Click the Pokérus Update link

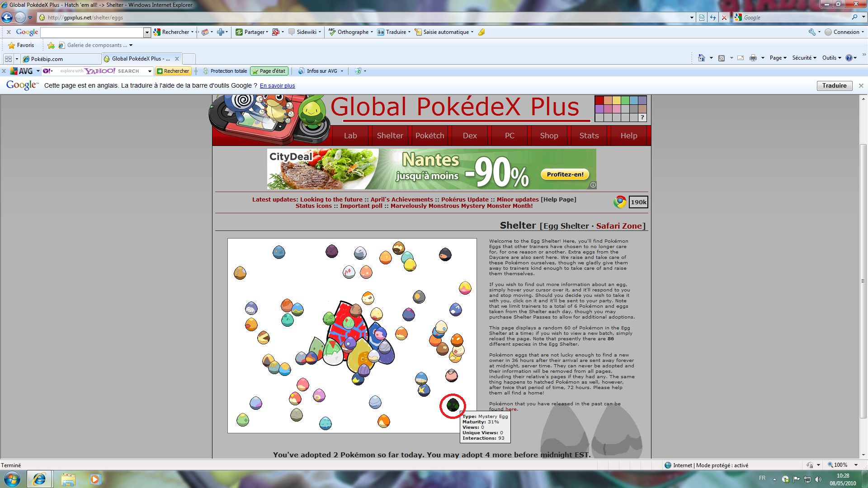[465, 199]
